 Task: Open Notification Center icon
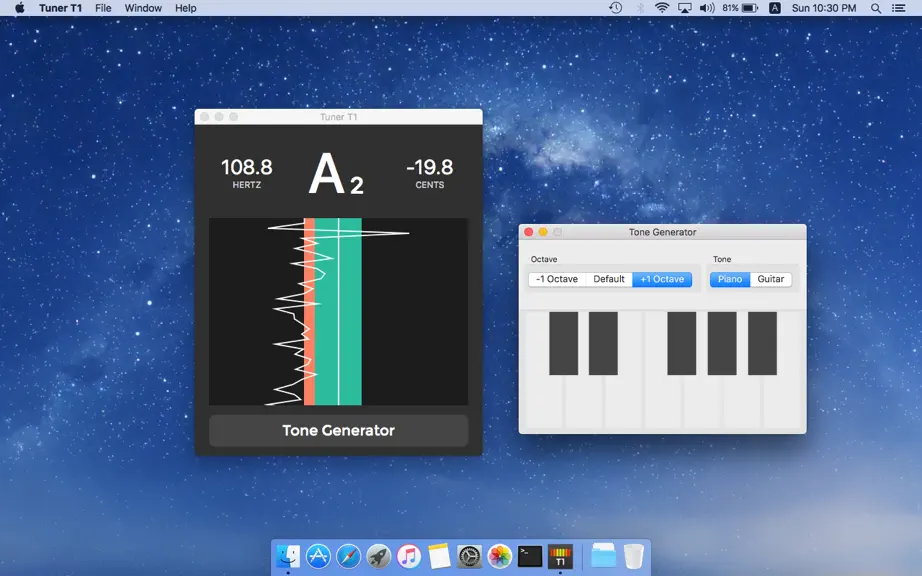coord(898,8)
